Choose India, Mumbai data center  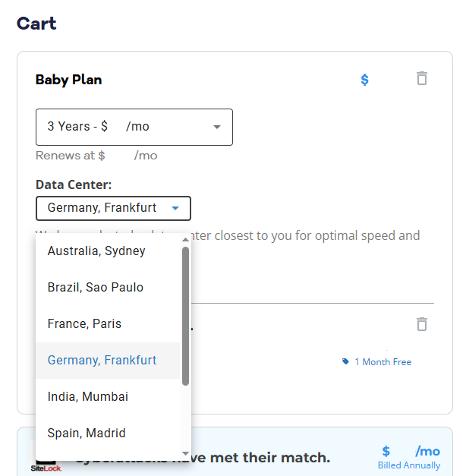point(87,396)
